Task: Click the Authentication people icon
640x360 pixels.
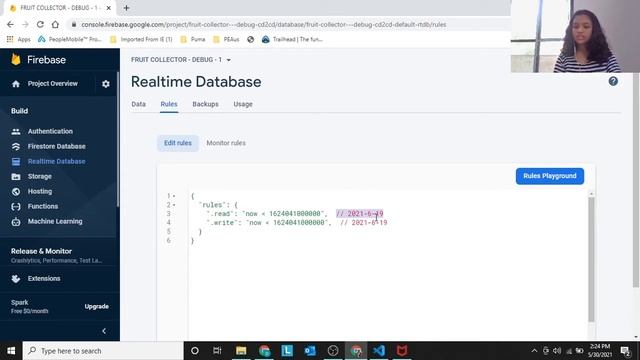Action: pyautogui.click(x=16, y=131)
